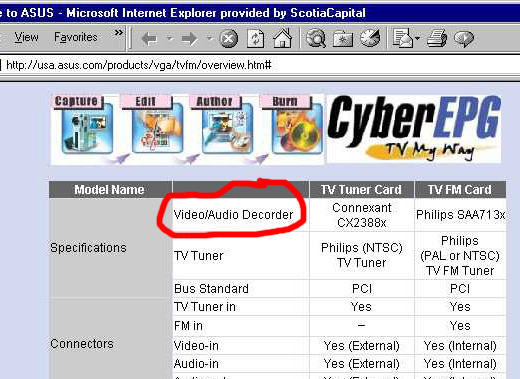Open the View menu

(26, 37)
